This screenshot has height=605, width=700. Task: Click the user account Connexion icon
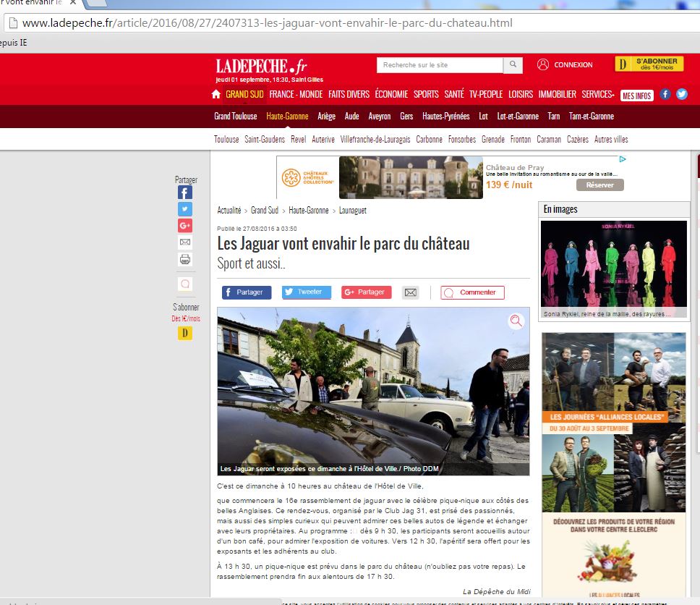coord(543,64)
